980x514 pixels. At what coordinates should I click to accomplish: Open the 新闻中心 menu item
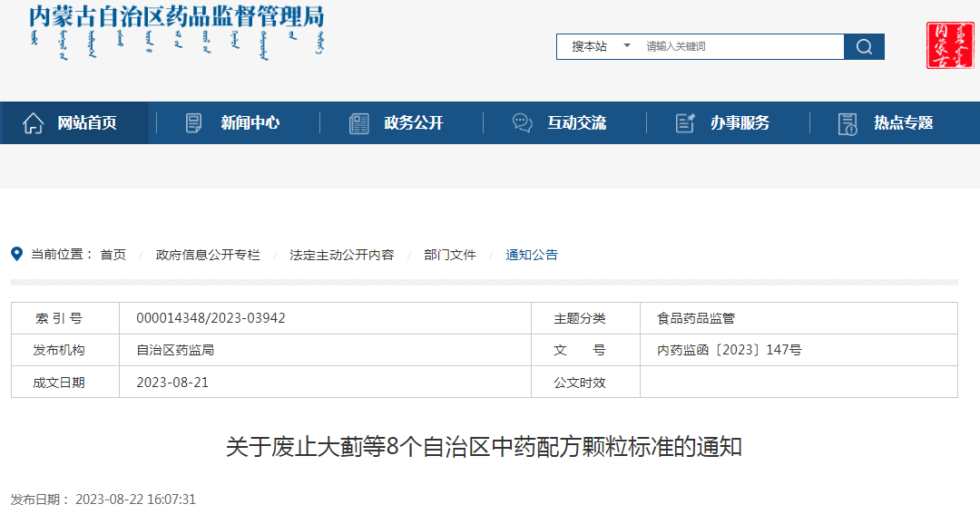point(250,123)
